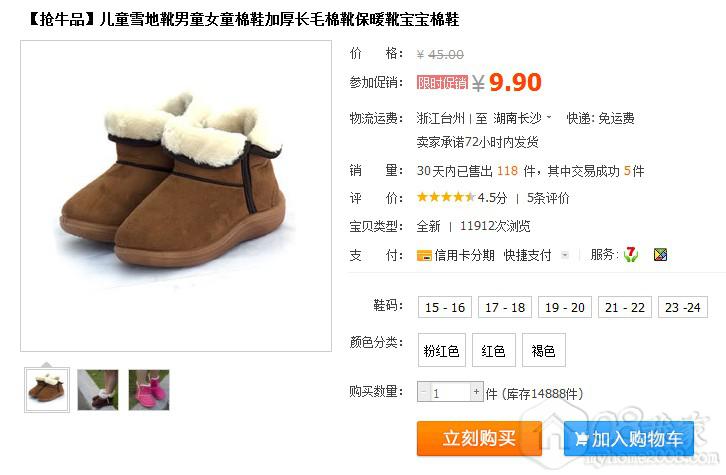Open the 5条评价 reviews link
The height and width of the screenshot is (475, 726).
click(548, 198)
